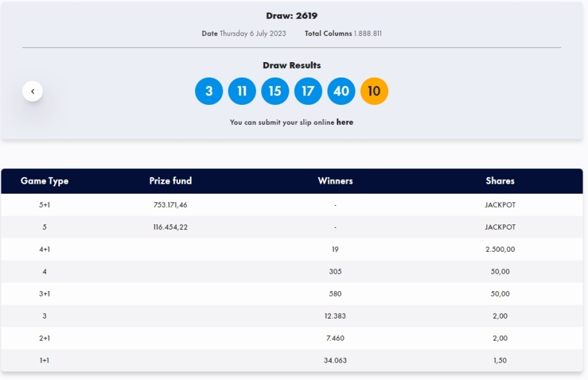Click the 34.063 winners value

[335, 361]
